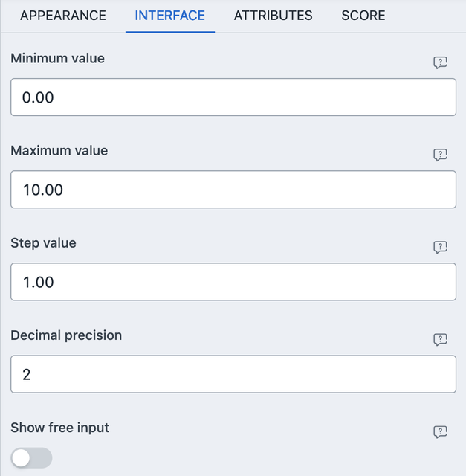Click the Show free input label
The height and width of the screenshot is (476, 466).
click(x=59, y=428)
